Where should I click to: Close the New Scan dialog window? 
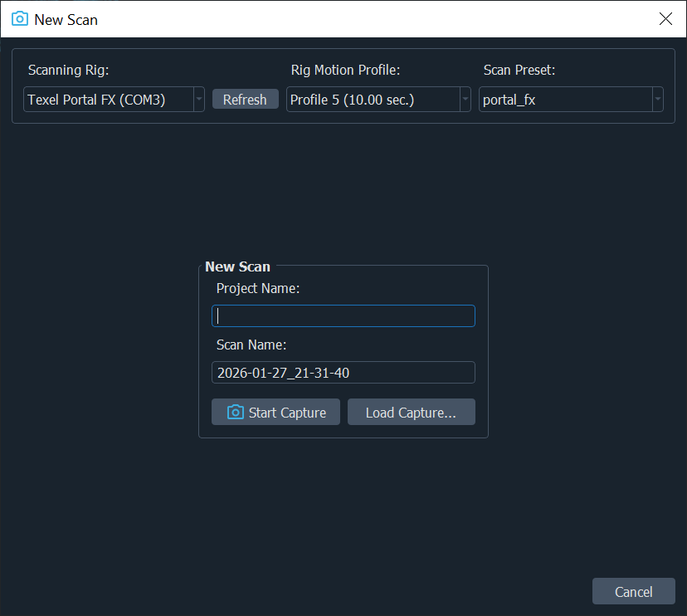pos(665,19)
